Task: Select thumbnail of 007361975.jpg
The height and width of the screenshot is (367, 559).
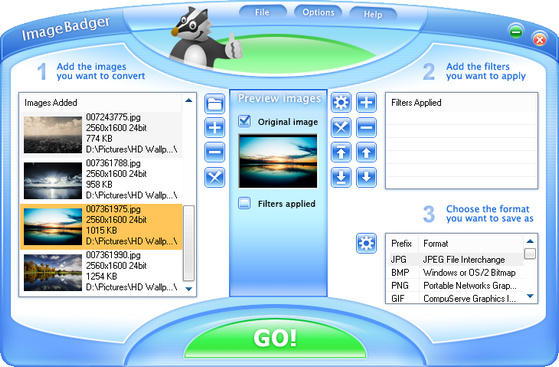Action: [x=53, y=226]
